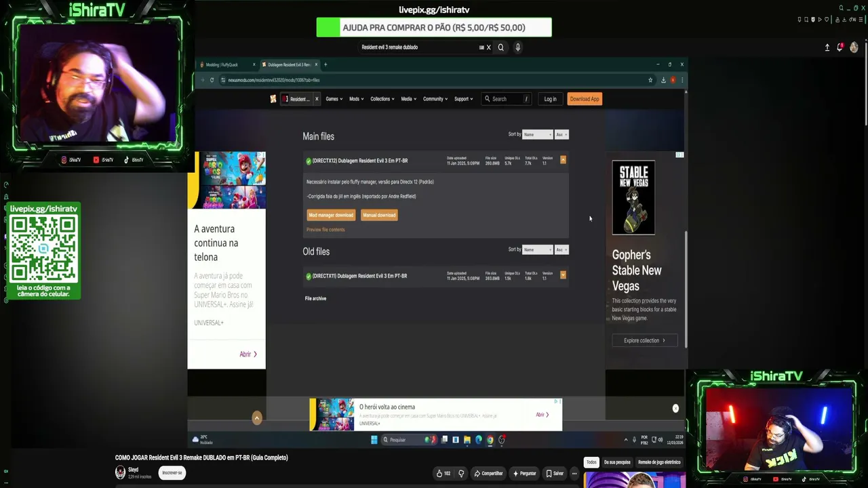Like the video with 102 likes
Screen dimensions: 868x488
click(443, 473)
